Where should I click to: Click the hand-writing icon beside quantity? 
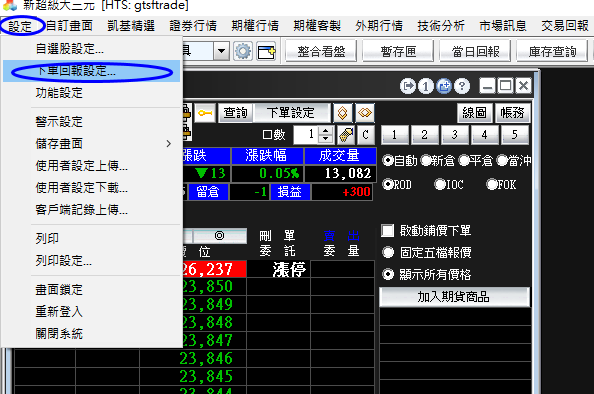point(345,134)
